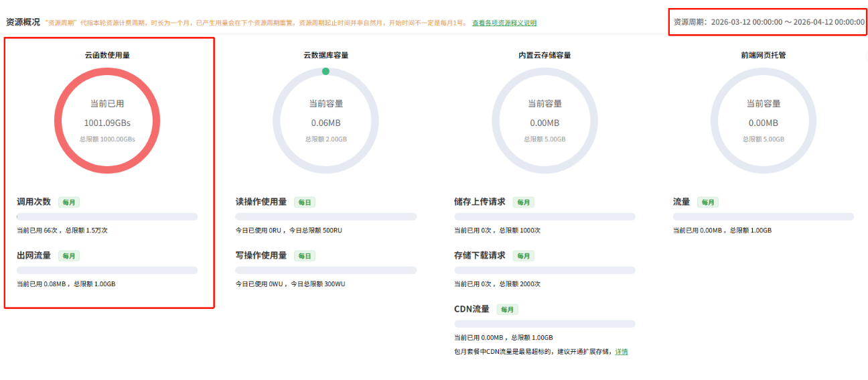The width and height of the screenshot is (868, 380).
Task: Click the 前端网页托管 流量 progress bar
Action: [x=763, y=216]
